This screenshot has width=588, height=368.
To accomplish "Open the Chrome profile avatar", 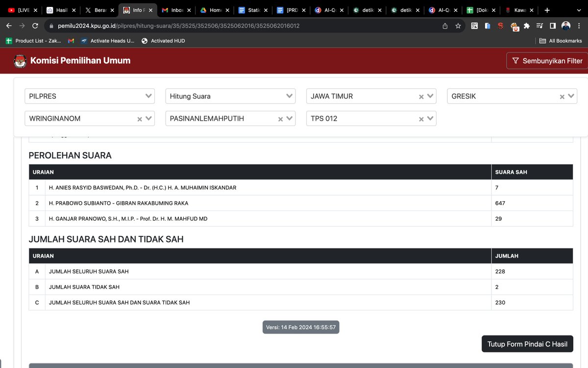I will click(x=566, y=26).
